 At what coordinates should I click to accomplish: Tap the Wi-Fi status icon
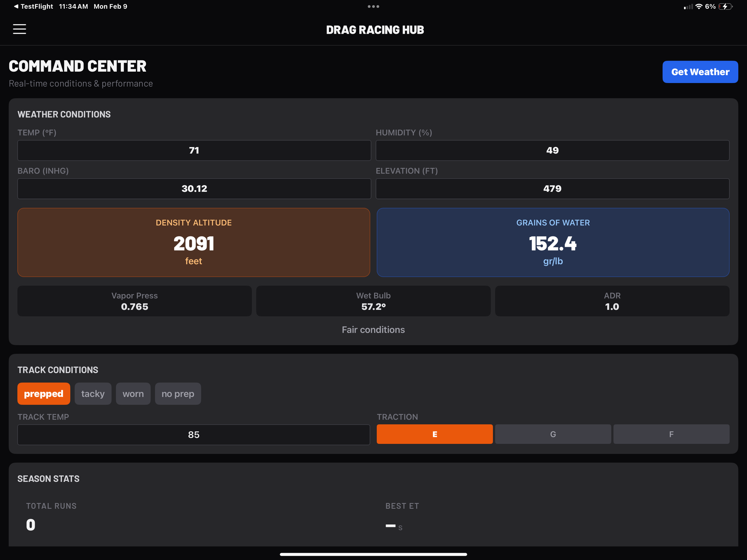(x=699, y=6)
